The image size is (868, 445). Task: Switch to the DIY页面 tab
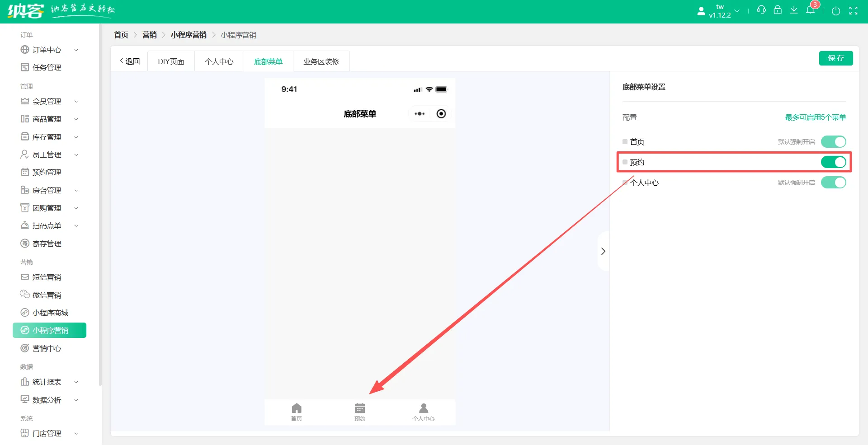coord(171,61)
